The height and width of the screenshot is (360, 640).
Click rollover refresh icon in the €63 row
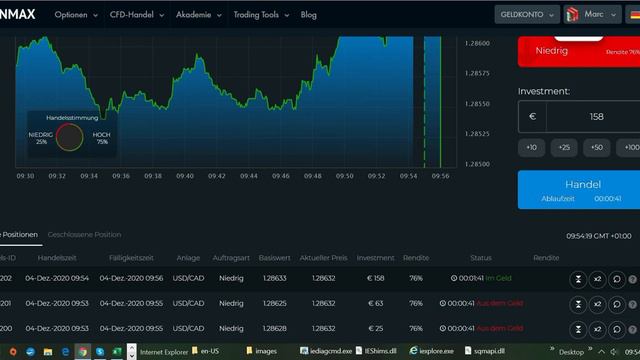pyautogui.click(x=617, y=304)
